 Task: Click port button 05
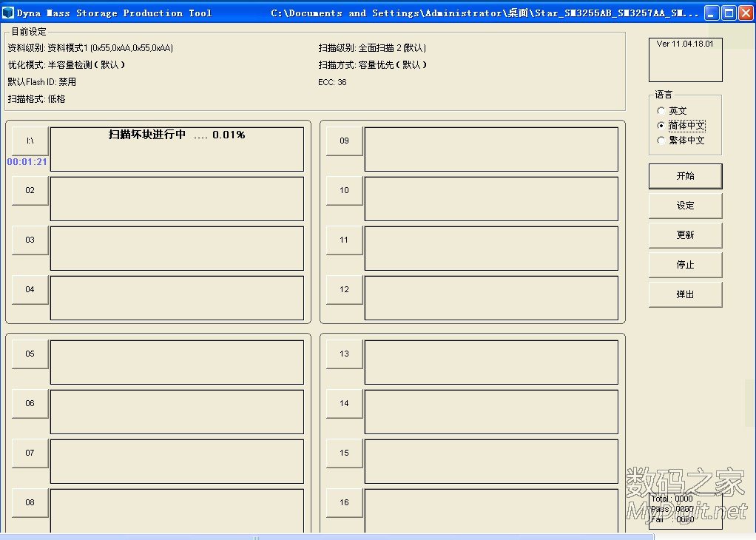[x=30, y=354]
